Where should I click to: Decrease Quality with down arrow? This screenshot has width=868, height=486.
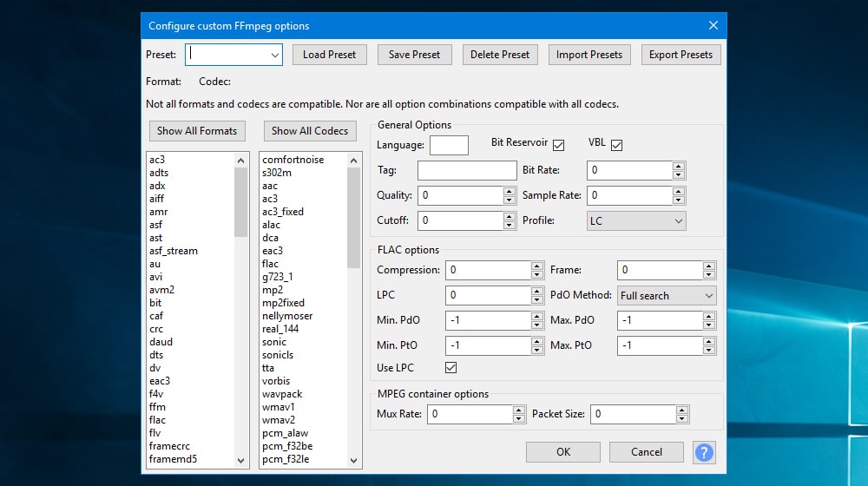coord(510,200)
